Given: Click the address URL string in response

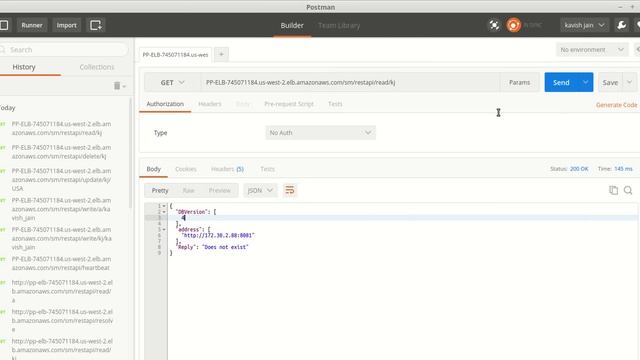Looking at the screenshot, I should [218, 235].
